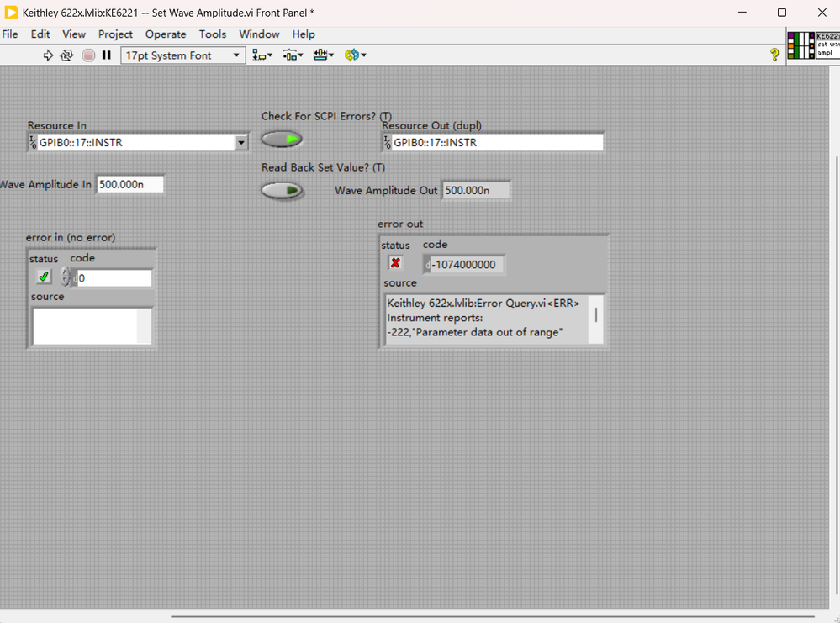Screen dimensions: 840x623
Task: Open the Reorder toolbar menu
Action: pyautogui.click(x=355, y=55)
